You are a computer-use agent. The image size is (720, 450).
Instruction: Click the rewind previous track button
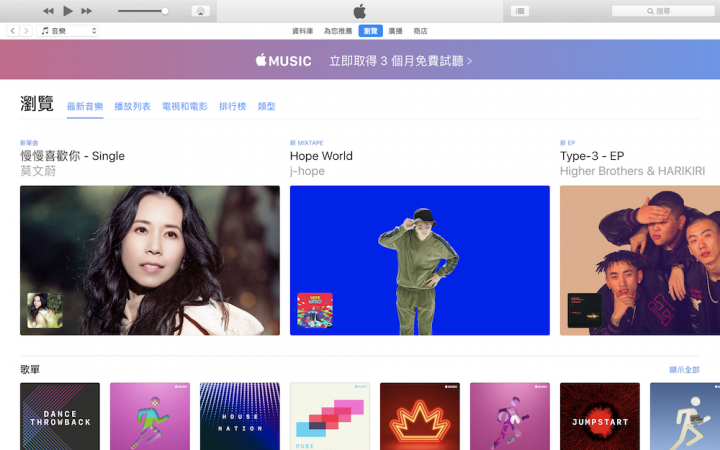pyautogui.click(x=48, y=11)
